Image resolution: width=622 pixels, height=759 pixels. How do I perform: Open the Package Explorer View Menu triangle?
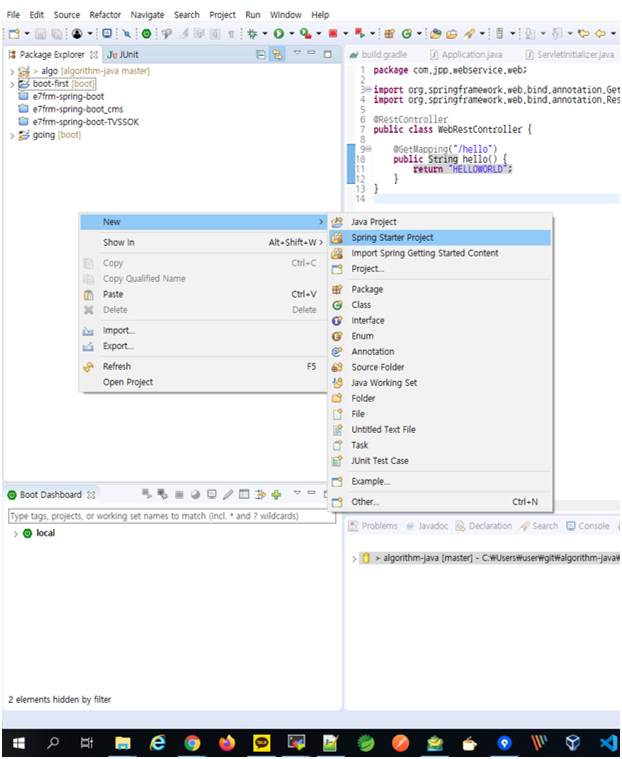point(297,52)
